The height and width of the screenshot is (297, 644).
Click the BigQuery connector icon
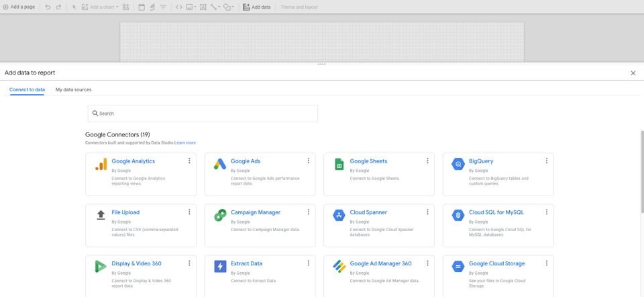point(458,165)
